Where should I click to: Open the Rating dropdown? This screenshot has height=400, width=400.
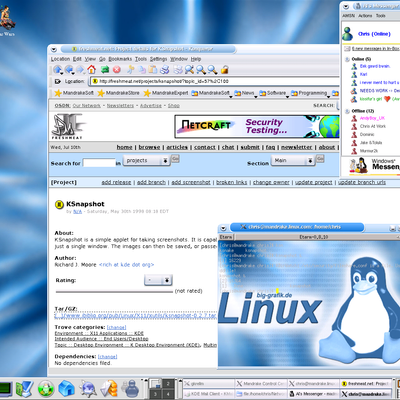click(x=158, y=280)
